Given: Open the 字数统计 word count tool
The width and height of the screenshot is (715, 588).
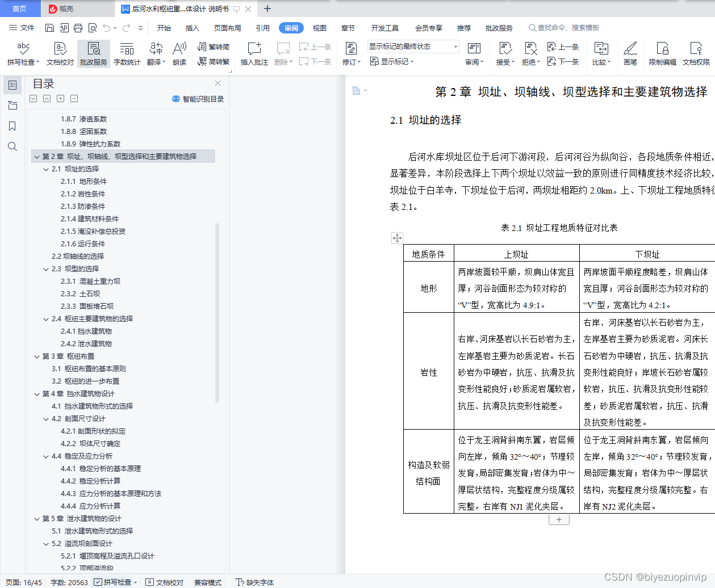Looking at the screenshot, I should click(x=127, y=54).
